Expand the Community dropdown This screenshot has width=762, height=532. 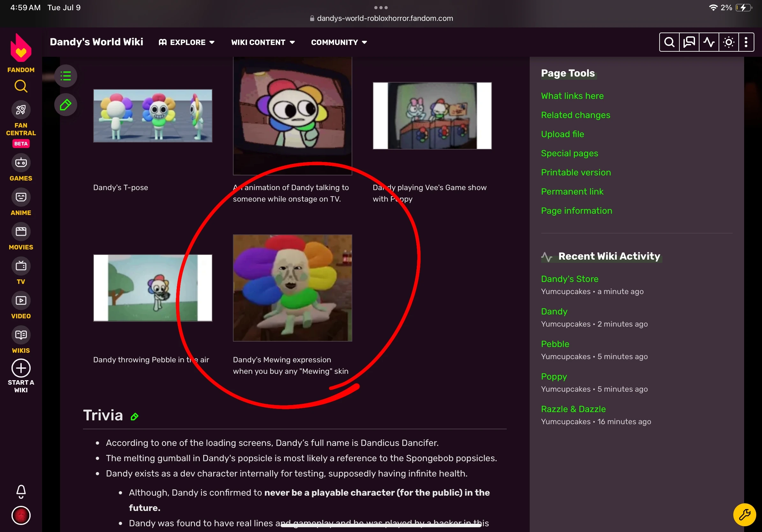pyautogui.click(x=339, y=42)
